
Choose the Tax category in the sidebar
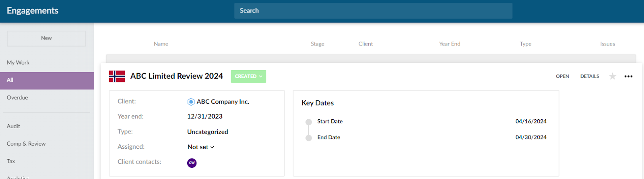point(11,161)
